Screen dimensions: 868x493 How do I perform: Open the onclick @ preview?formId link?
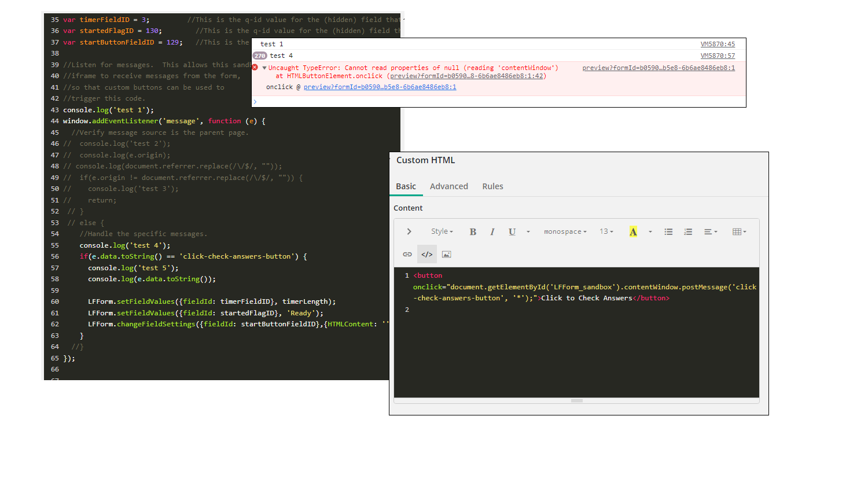(x=380, y=87)
